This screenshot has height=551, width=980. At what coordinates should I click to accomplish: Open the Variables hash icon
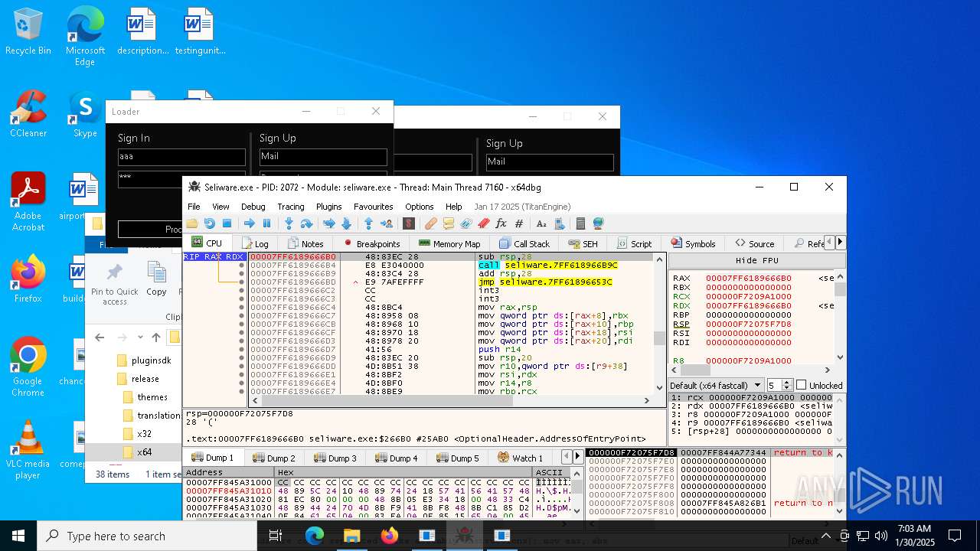(x=519, y=223)
